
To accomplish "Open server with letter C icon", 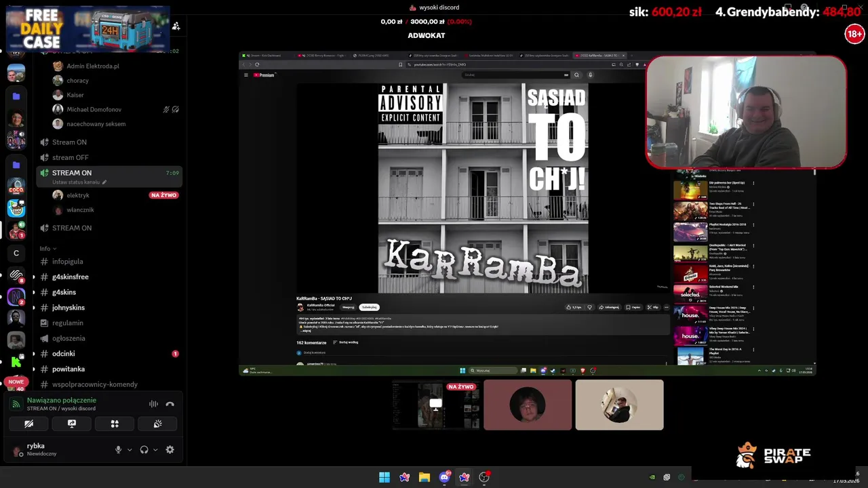I will pos(16,253).
